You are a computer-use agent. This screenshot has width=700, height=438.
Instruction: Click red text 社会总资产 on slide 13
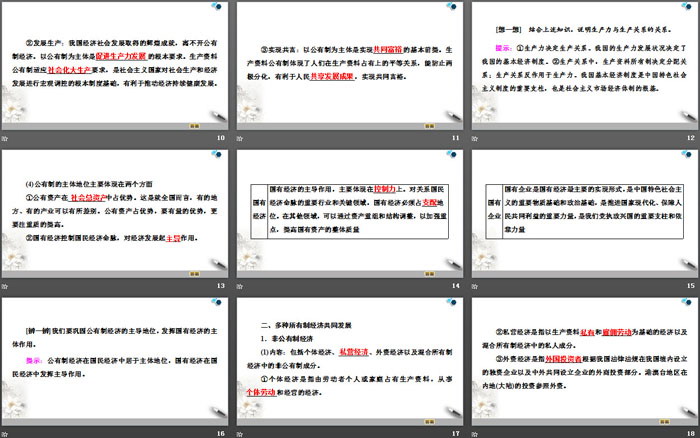(88, 198)
